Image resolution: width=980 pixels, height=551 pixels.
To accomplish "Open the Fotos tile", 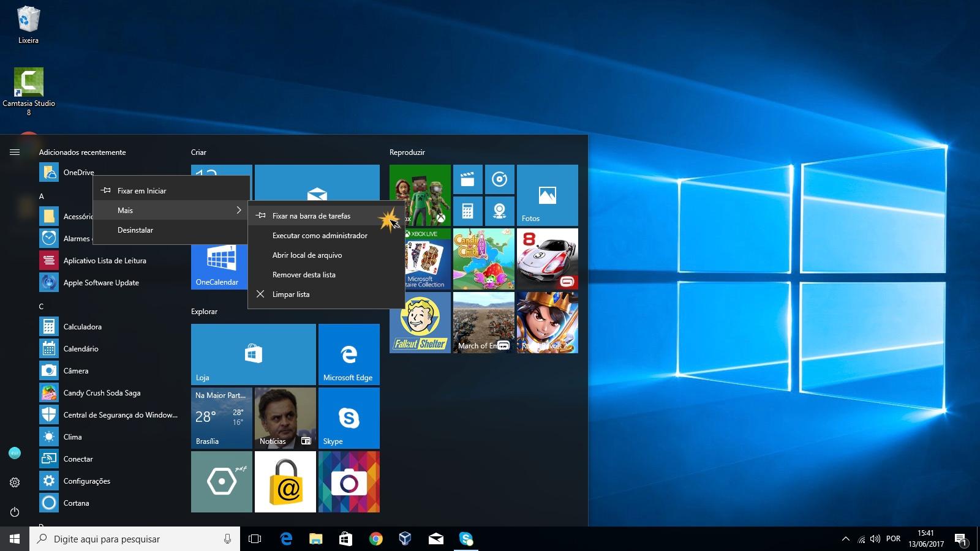I will pyautogui.click(x=547, y=195).
